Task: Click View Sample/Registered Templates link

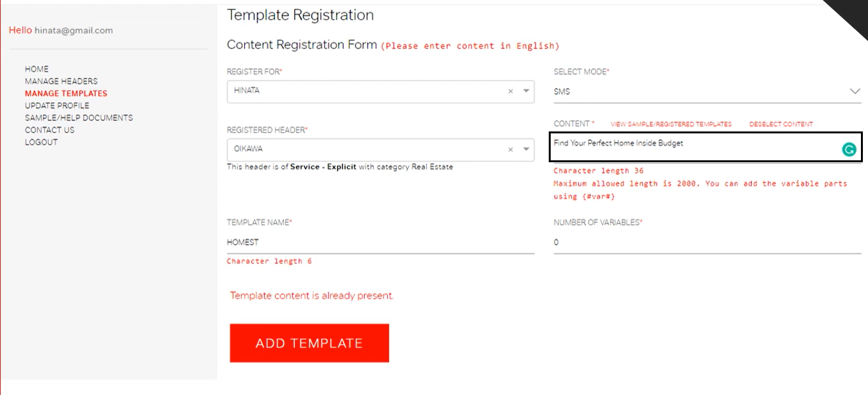Action: 671,124
